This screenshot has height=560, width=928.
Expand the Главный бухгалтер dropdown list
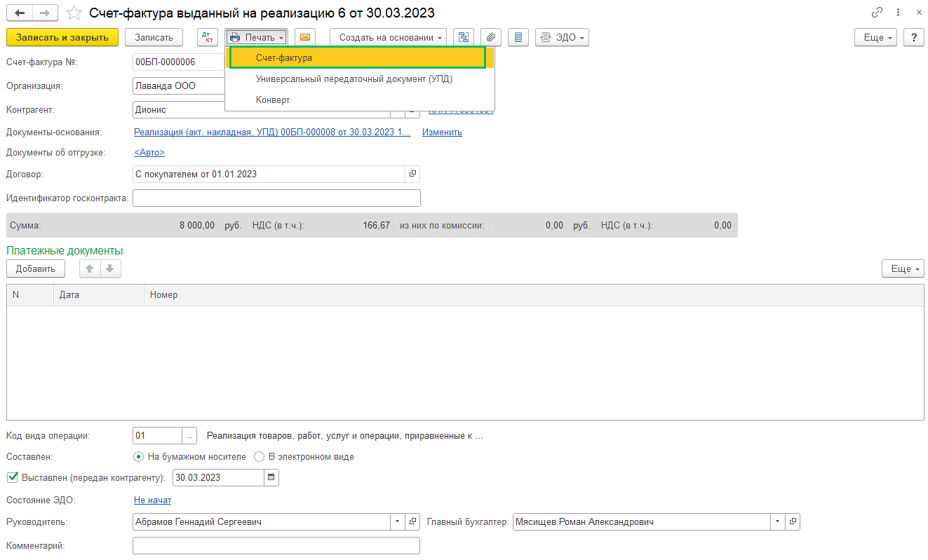[778, 521]
